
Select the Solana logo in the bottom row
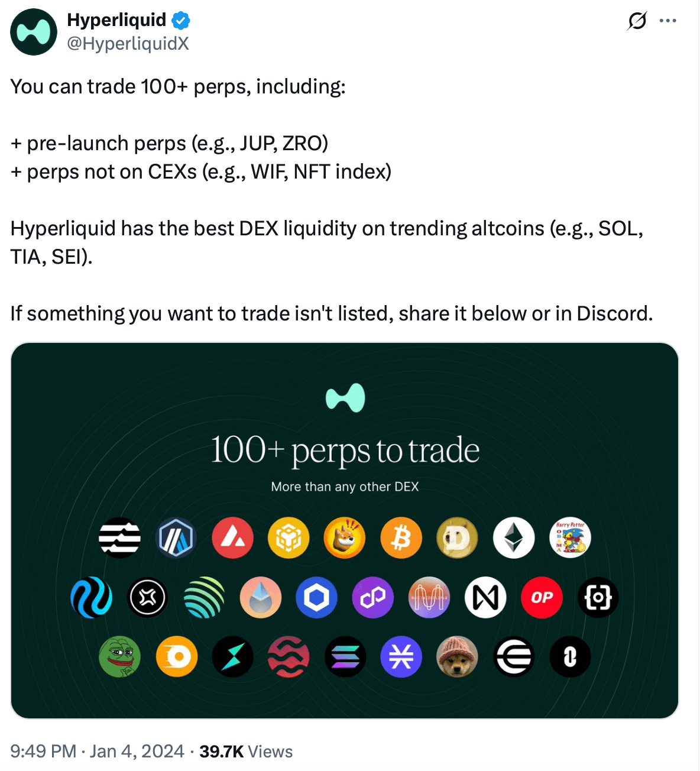tap(345, 656)
